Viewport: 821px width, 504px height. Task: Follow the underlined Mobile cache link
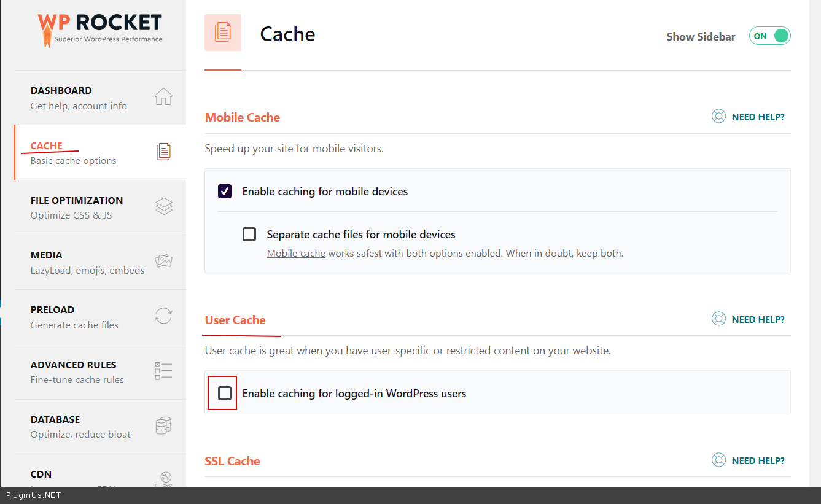[296, 253]
